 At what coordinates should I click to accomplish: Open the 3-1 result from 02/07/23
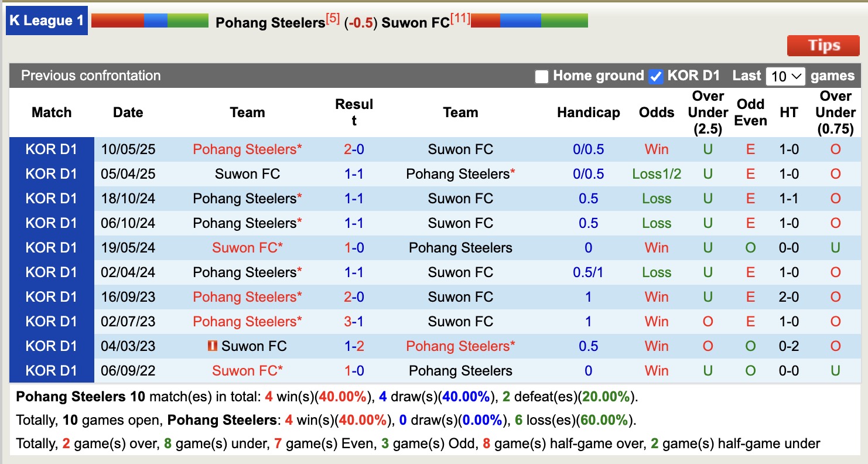coord(354,322)
